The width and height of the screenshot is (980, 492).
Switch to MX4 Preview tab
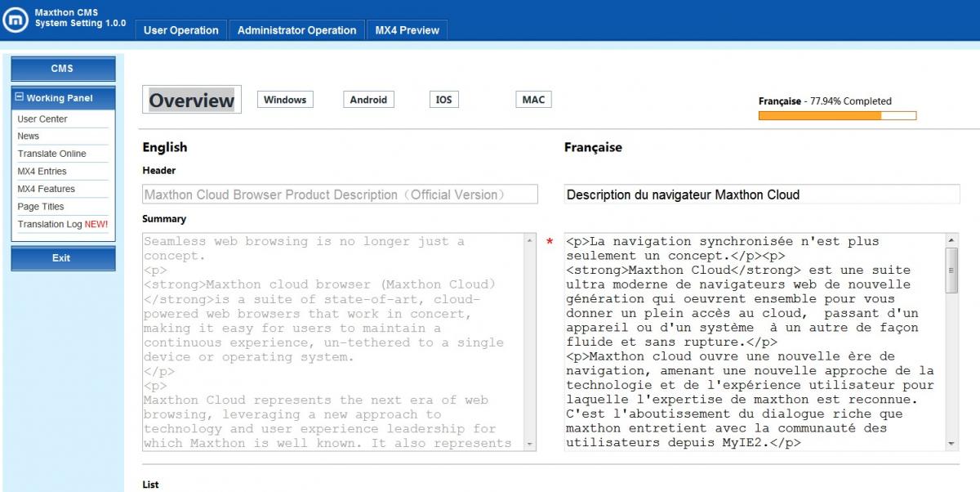[407, 30]
